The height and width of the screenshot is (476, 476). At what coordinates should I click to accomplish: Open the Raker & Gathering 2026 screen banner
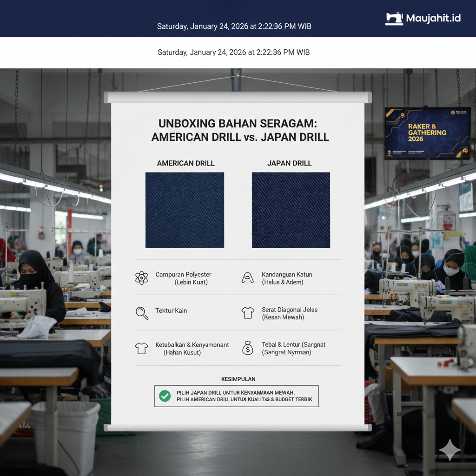(x=427, y=133)
